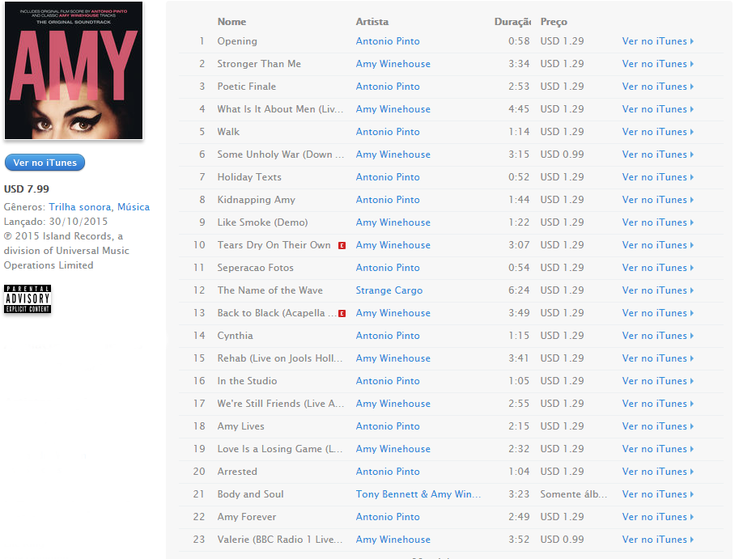Viewport: 756px width, 559px height.
Task: Open Tony Bennett & Amy Winehouse artist link
Action: coord(418,494)
